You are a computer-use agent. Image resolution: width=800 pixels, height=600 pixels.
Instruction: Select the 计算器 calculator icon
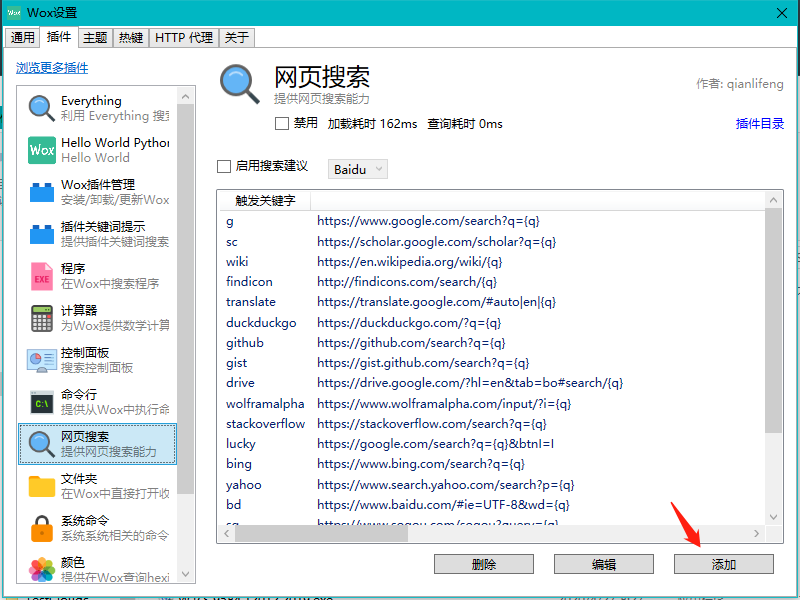[42, 318]
